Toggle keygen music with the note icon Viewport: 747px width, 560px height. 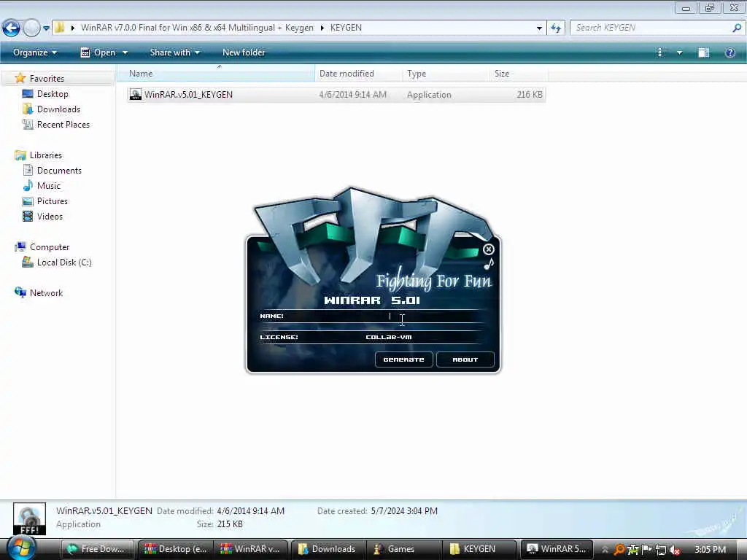(489, 264)
